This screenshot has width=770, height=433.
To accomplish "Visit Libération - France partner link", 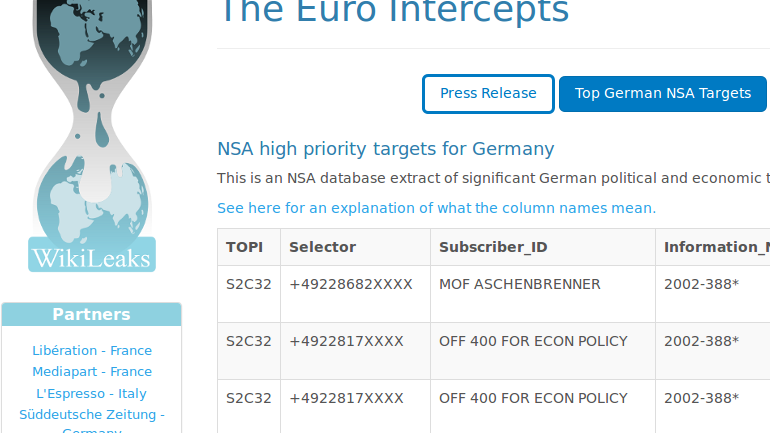I will pyautogui.click(x=92, y=351).
